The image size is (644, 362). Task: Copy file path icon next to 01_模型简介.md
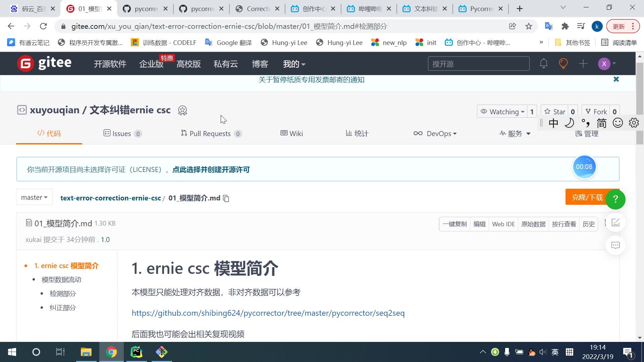[x=226, y=198]
